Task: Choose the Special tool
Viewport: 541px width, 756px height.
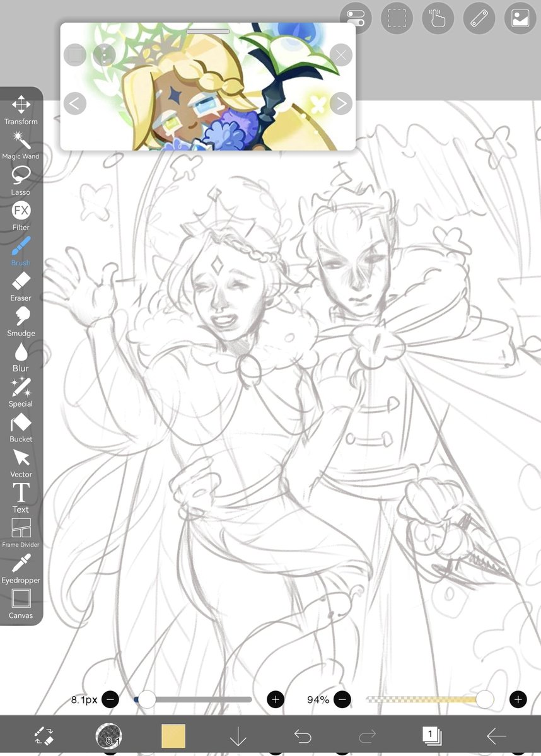Action: tap(21, 392)
